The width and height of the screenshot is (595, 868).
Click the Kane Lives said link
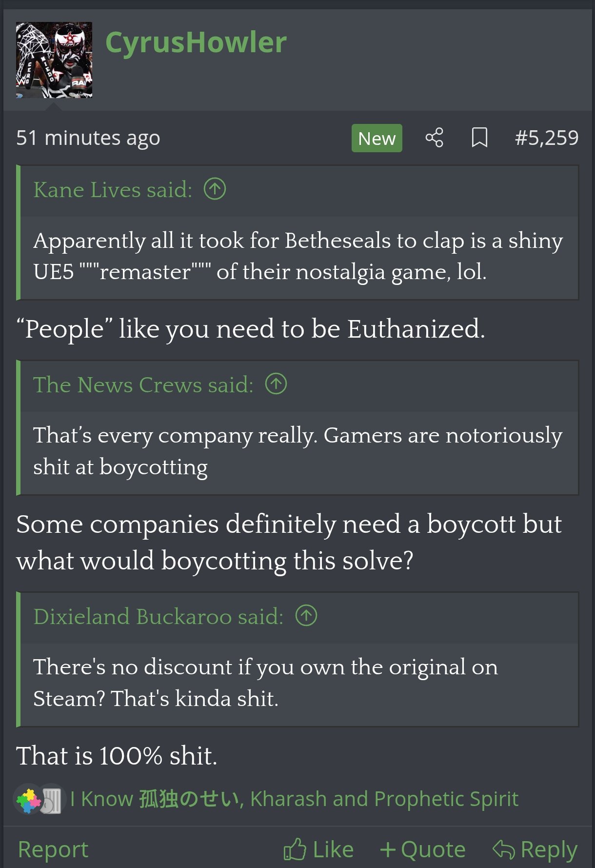pos(113,190)
